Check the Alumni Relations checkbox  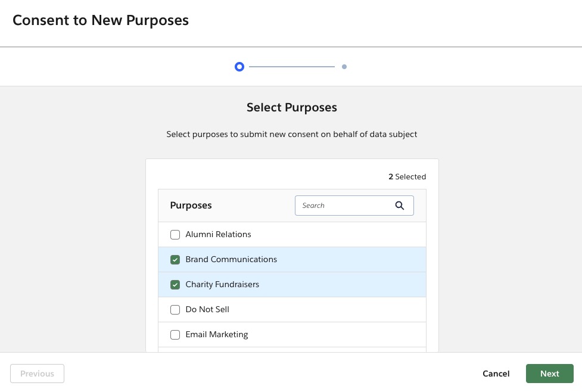pos(175,235)
